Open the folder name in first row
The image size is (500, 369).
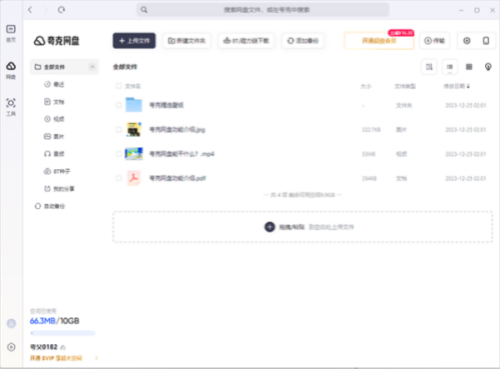(x=166, y=105)
